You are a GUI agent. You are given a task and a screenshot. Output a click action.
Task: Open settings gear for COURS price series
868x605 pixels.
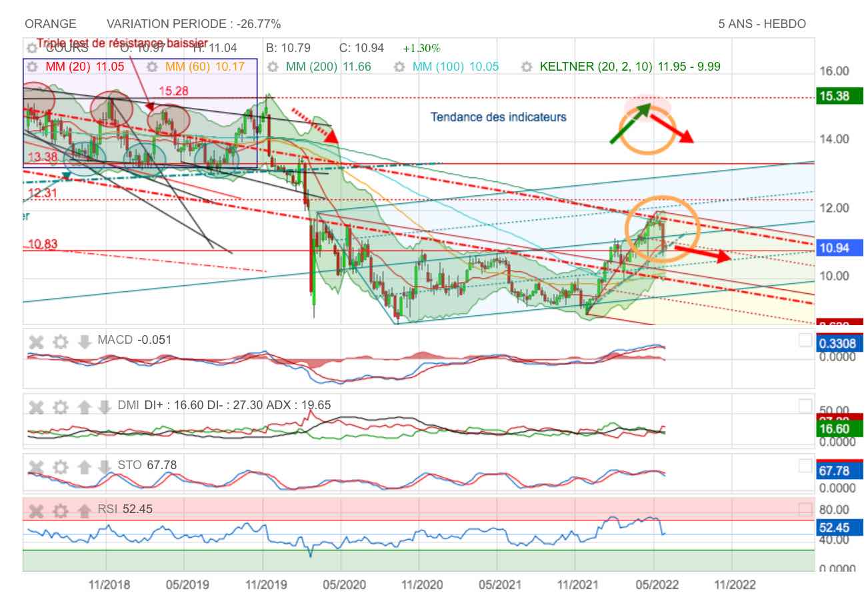(x=31, y=48)
